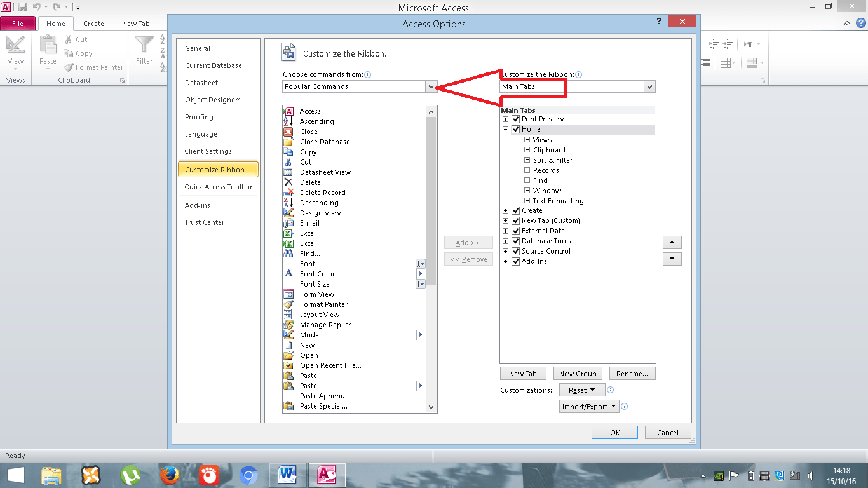Uncheck the Print Preview tab checkbox

(x=515, y=119)
